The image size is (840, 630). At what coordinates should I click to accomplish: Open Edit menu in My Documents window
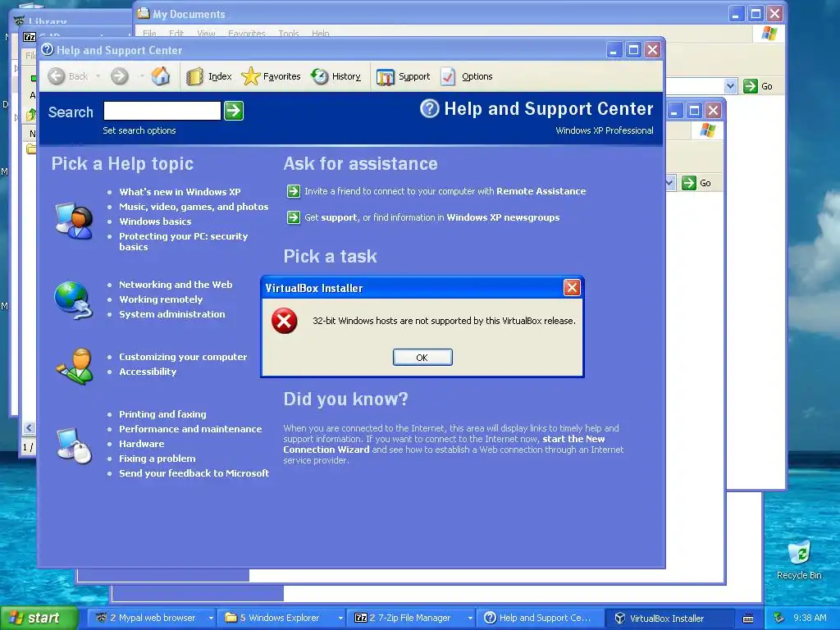pyautogui.click(x=176, y=33)
